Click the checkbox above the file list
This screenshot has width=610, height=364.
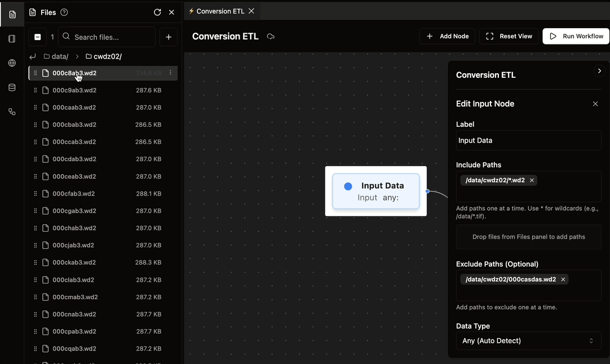(x=38, y=37)
